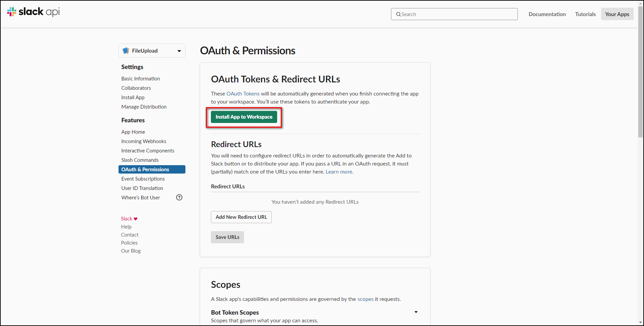Expand the app selector arrow

coord(178,51)
